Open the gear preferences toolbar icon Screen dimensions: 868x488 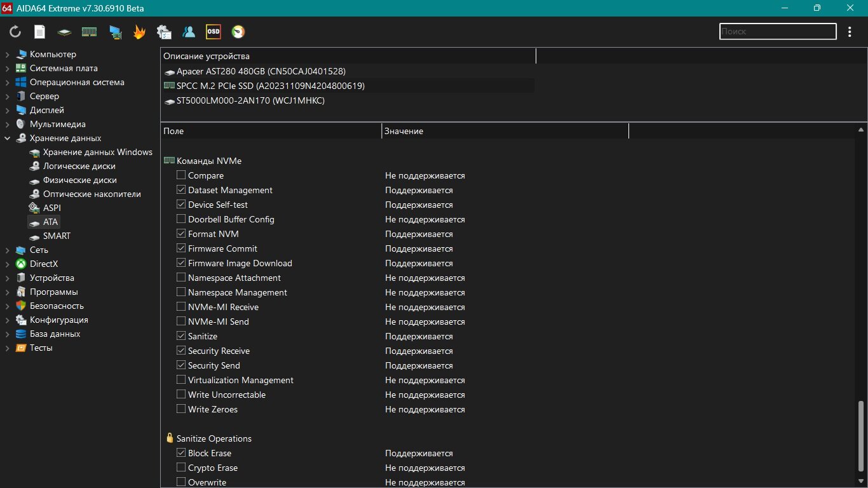(x=164, y=32)
